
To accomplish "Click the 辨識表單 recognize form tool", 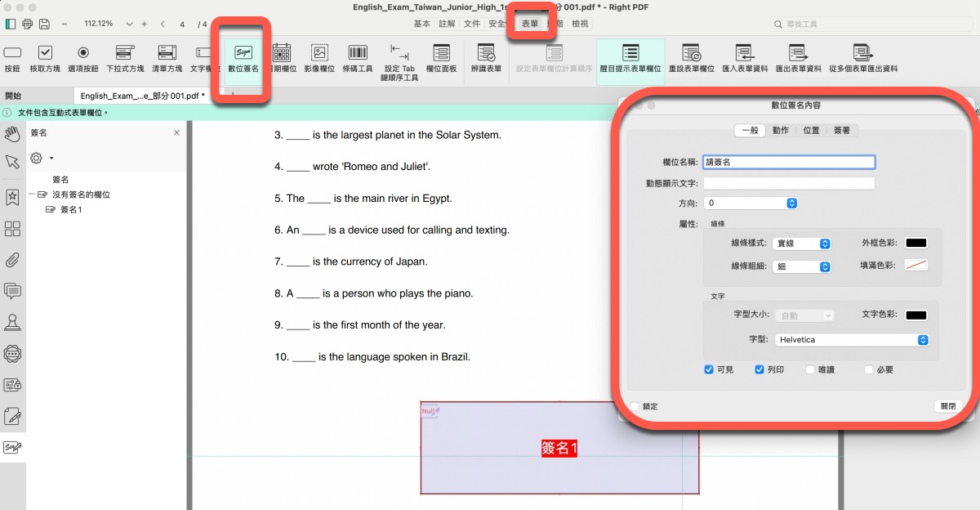I will [487, 59].
